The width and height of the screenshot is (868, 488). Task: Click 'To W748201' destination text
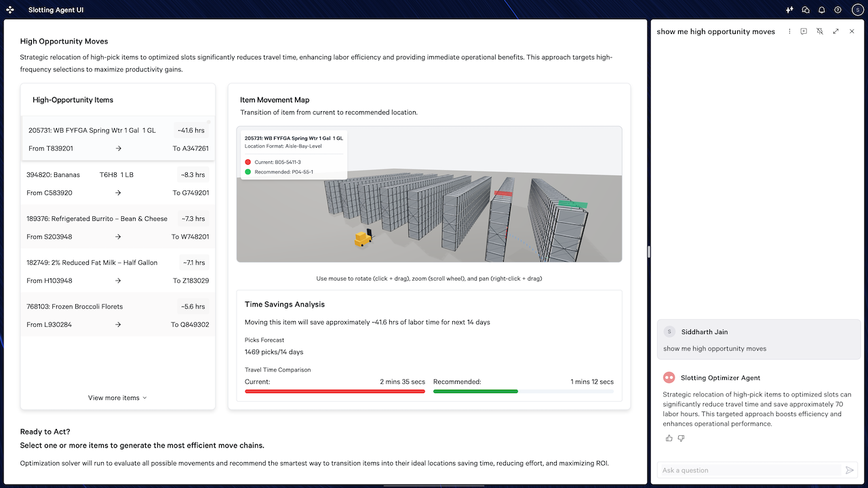point(190,237)
